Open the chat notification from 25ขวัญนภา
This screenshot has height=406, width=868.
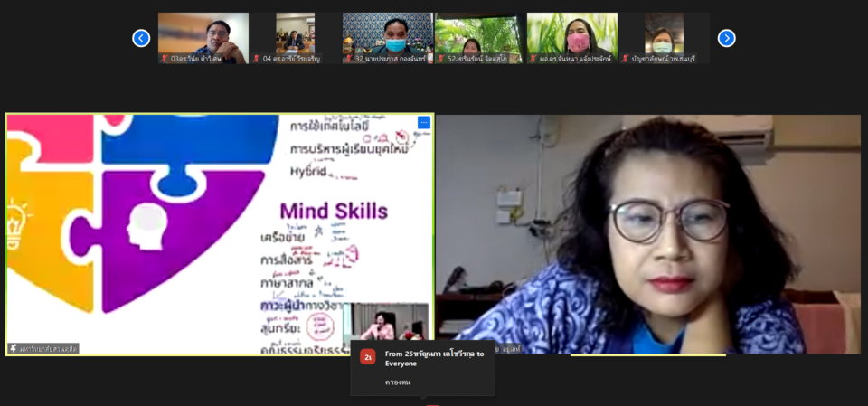(x=423, y=368)
